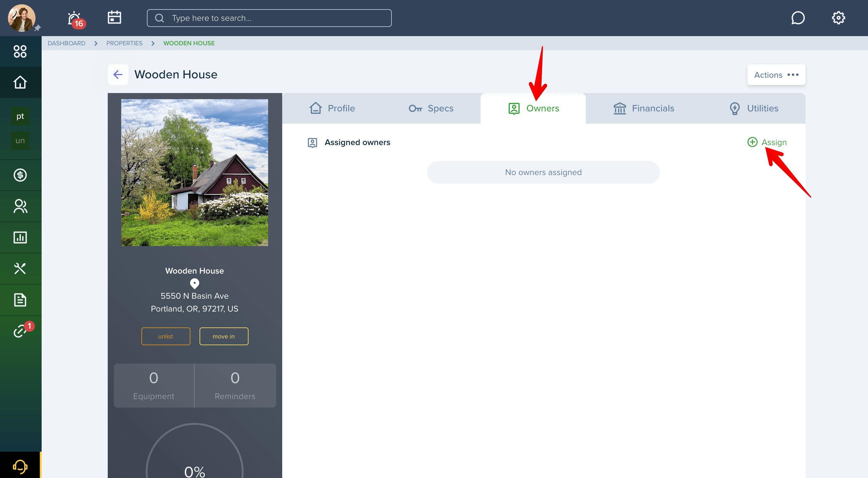The image size is (868, 478).
Task: Open the accounting dollar icon in sidebar
Action: point(20,175)
